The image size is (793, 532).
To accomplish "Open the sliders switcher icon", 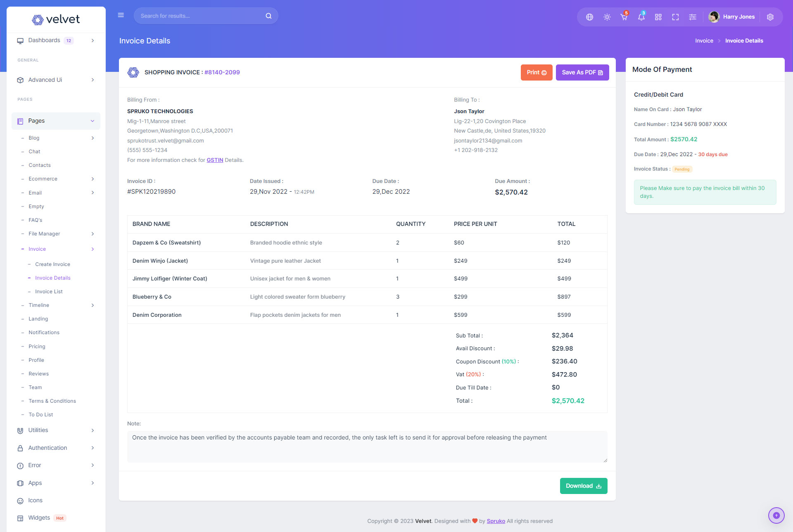I will (693, 17).
